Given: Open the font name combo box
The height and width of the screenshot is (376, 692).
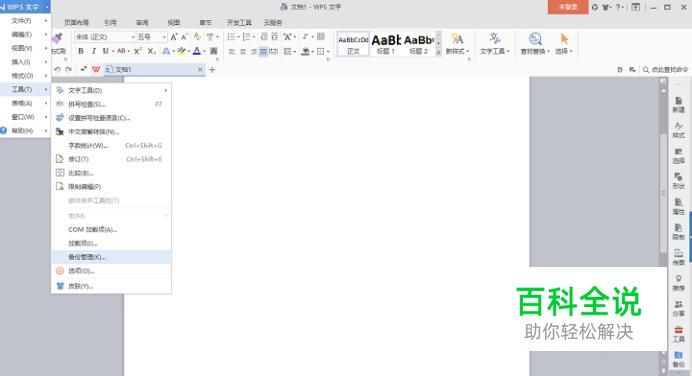Looking at the screenshot, I should 105,37.
